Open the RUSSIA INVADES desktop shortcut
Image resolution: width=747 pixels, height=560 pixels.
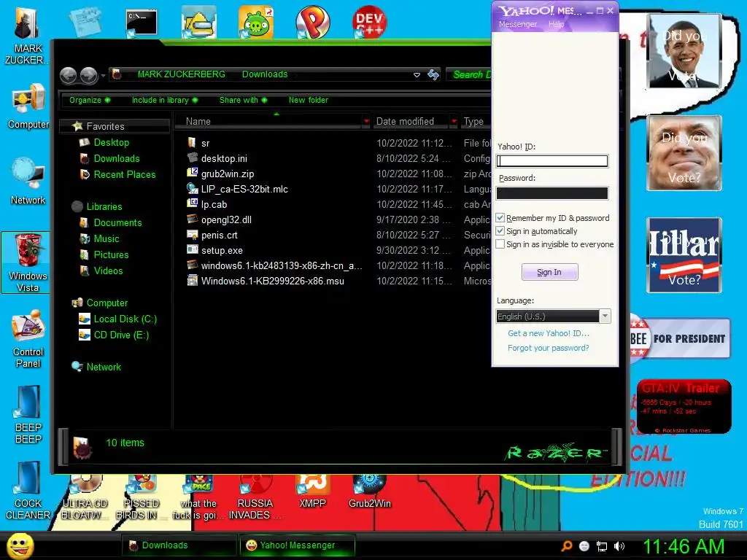(255, 497)
